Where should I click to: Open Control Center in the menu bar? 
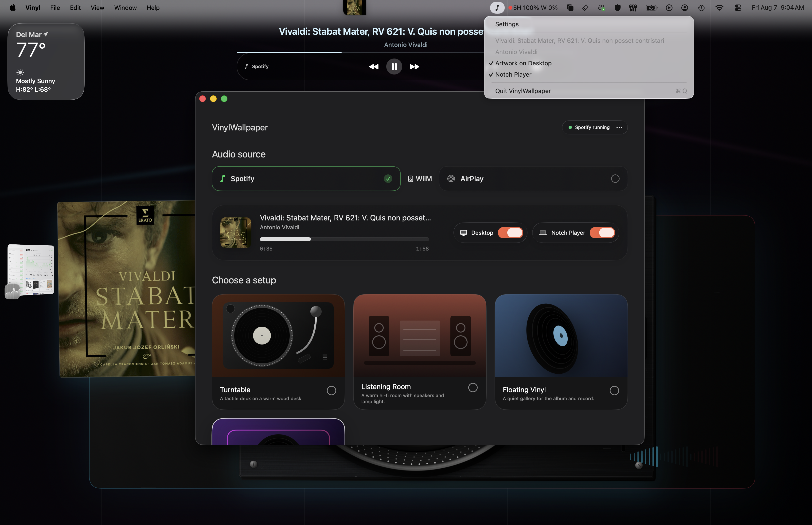click(x=738, y=8)
